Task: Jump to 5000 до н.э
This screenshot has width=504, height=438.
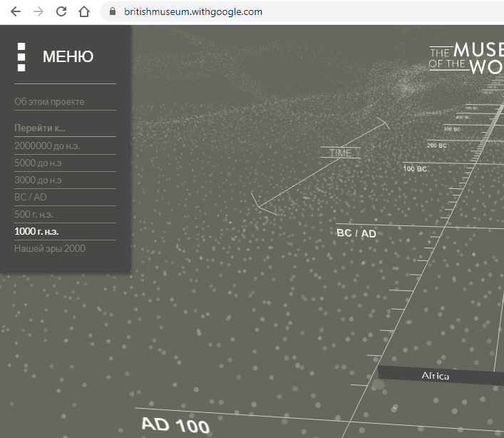Action: (38, 163)
